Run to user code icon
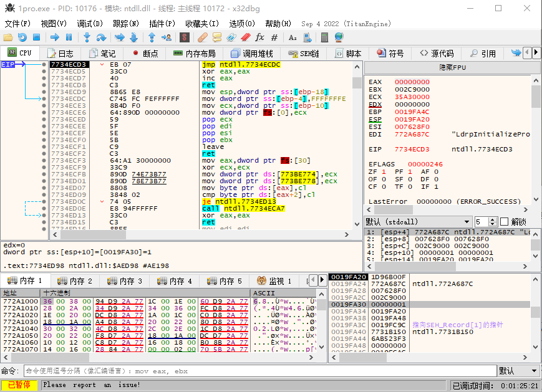Screen dimensions: 542x392 pyautogui.click(x=167, y=37)
